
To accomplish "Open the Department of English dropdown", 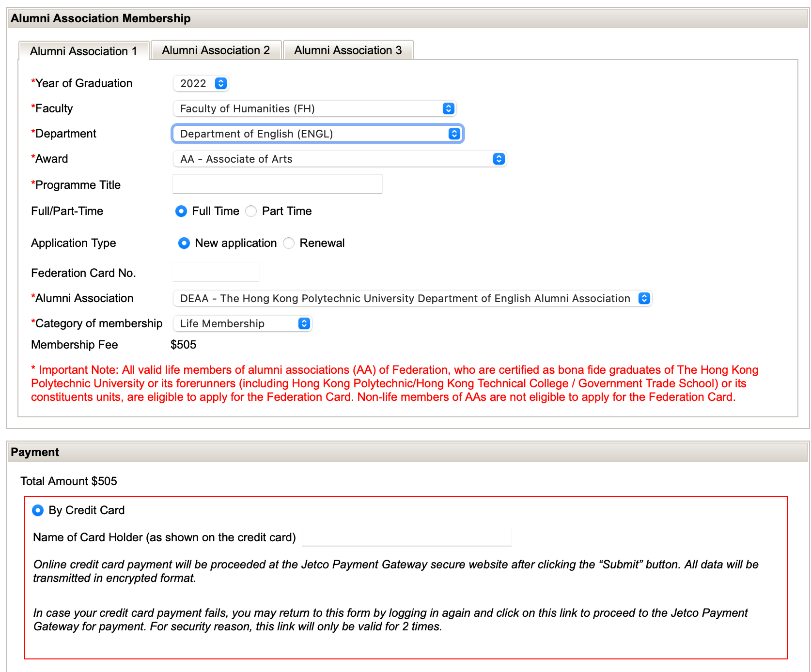I will coord(318,134).
